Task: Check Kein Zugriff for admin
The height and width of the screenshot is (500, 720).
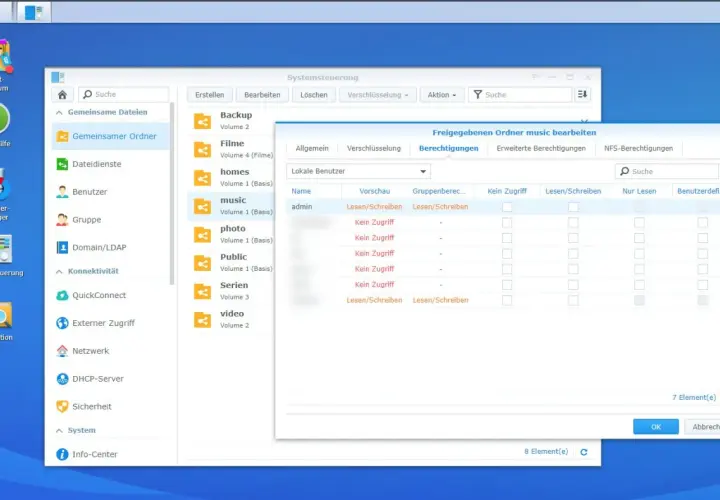Action: pyautogui.click(x=507, y=207)
